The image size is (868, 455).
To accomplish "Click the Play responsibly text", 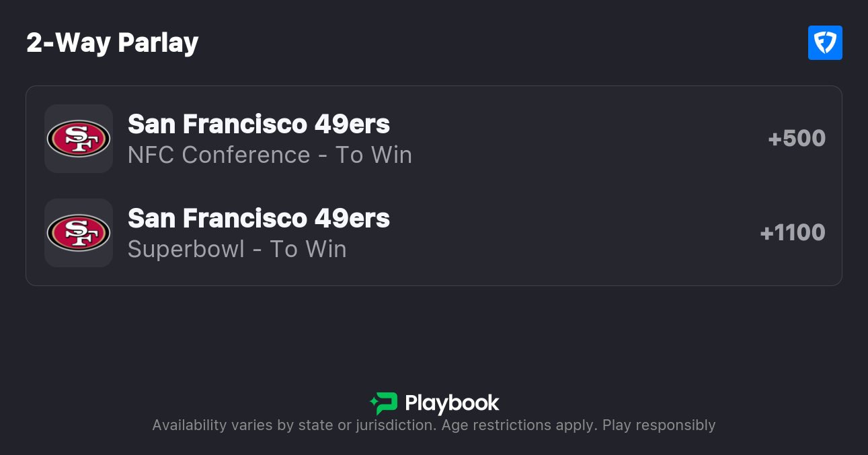I will [659, 425].
